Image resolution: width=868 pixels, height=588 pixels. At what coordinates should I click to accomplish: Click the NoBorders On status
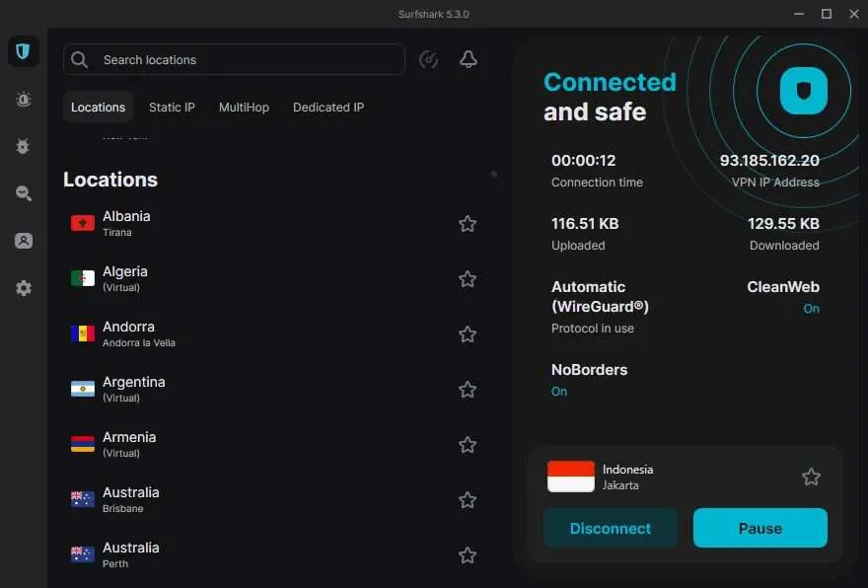[559, 392]
